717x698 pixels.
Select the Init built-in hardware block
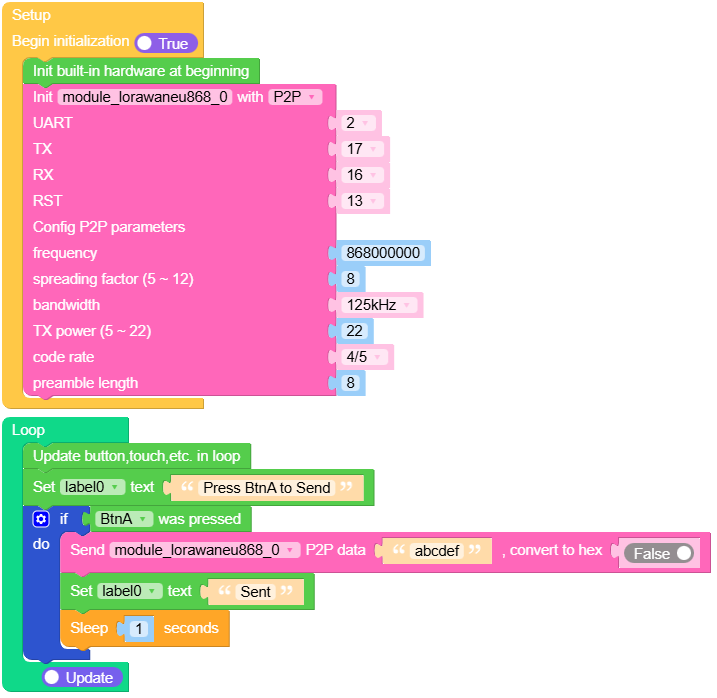pos(140,71)
